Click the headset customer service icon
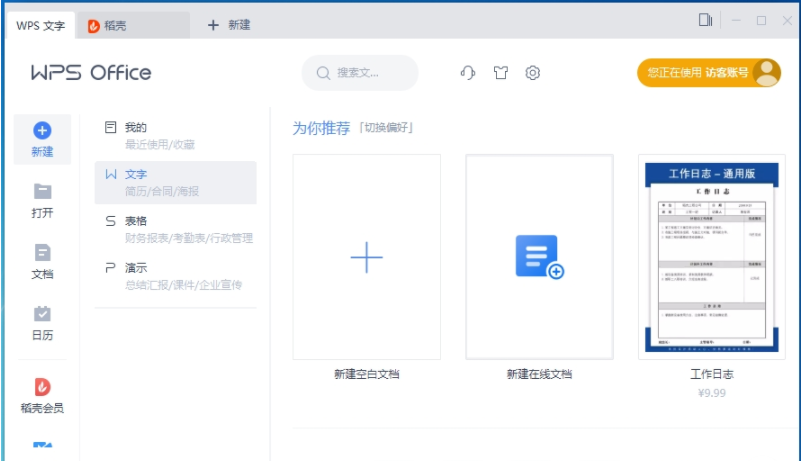This screenshot has width=802, height=461. click(467, 73)
